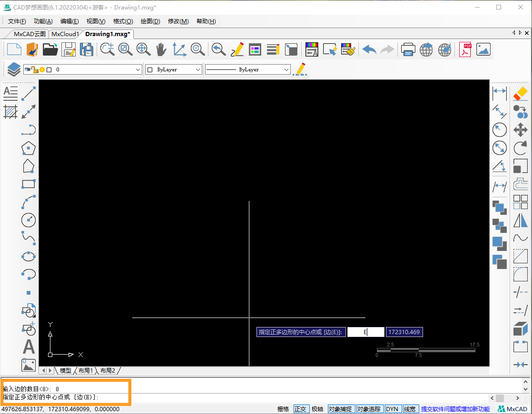Viewport: 532px width, 414px height.
Task: Toggle 栅格 grid display
Action: [283, 409]
